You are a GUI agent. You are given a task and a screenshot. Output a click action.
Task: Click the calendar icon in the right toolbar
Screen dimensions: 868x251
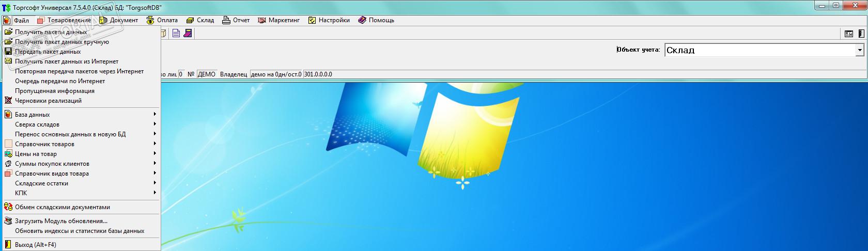849,34
